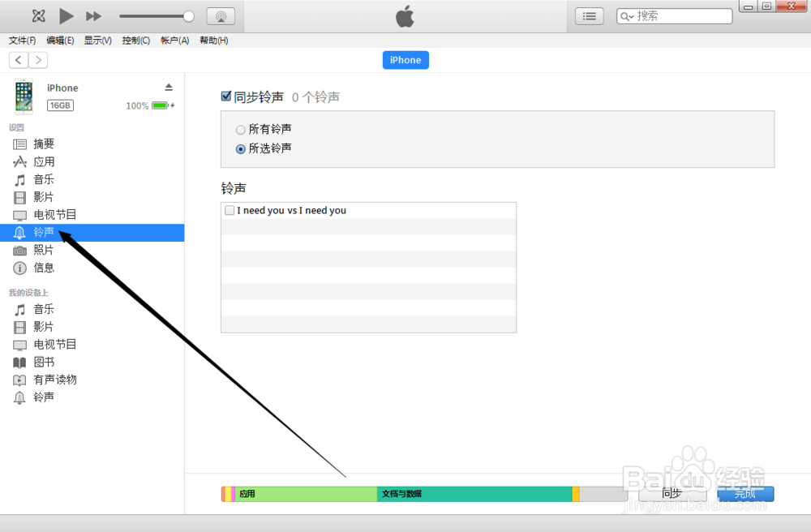Viewport: 811px width, 532px height.
Task: Click the Apple logo at top
Action: pyautogui.click(x=405, y=16)
